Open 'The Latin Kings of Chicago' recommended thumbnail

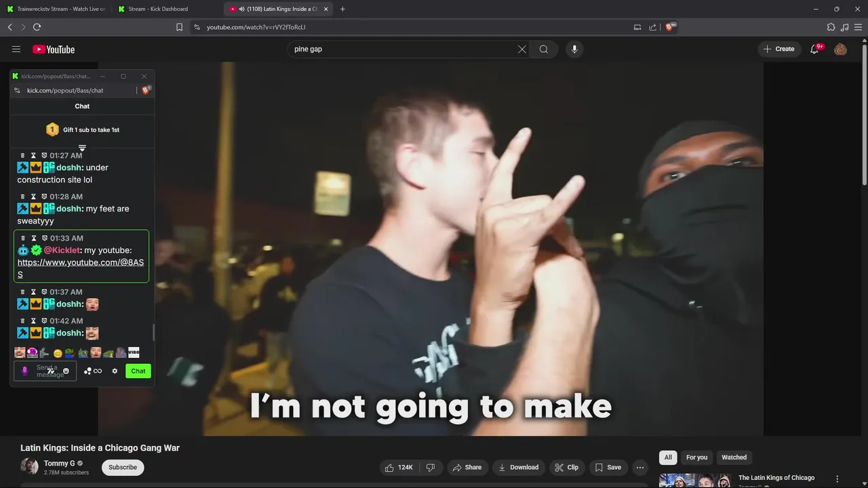tap(695, 481)
